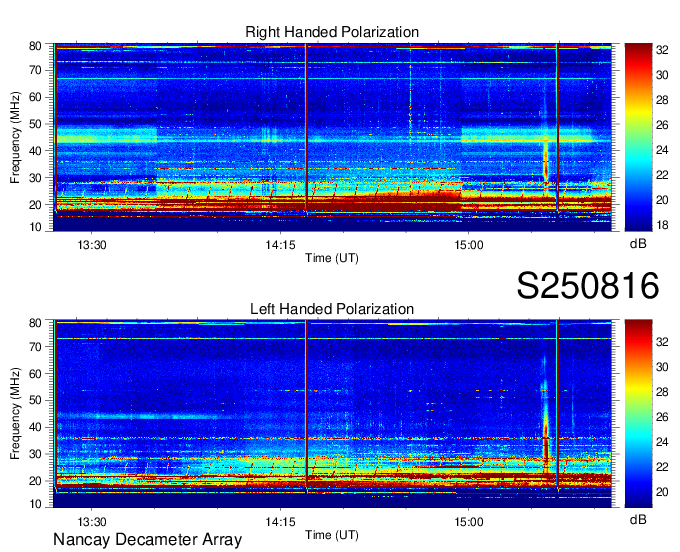This screenshot has height=552, width=680.
Task: Click the 15:00 tick label under top plot
Action: click(469, 245)
